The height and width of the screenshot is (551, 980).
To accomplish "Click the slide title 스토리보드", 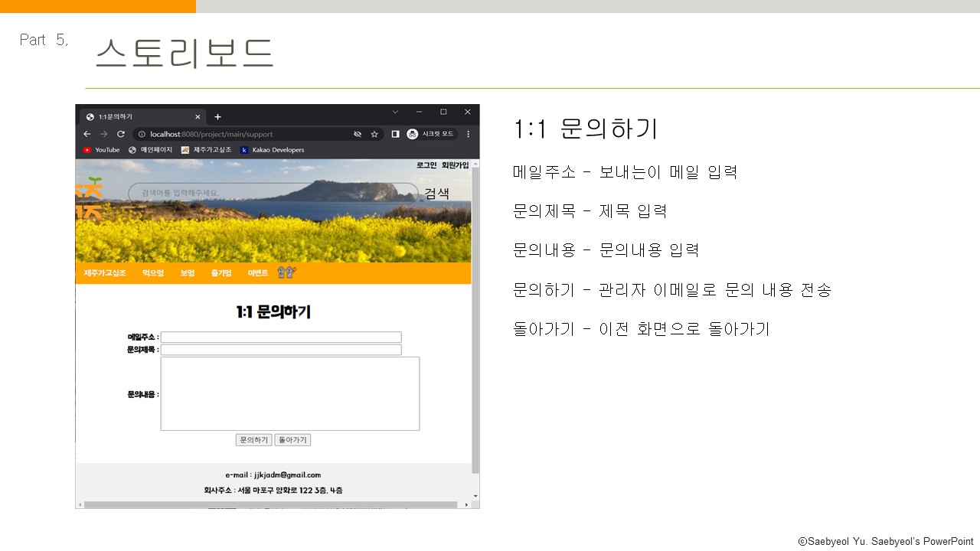I will [x=185, y=54].
